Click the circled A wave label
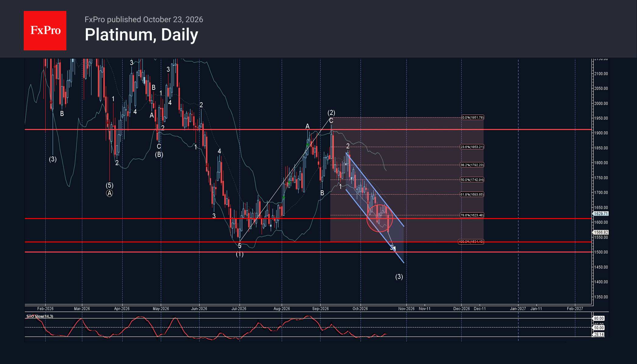Screen dimensions: 637x364 click(x=110, y=193)
